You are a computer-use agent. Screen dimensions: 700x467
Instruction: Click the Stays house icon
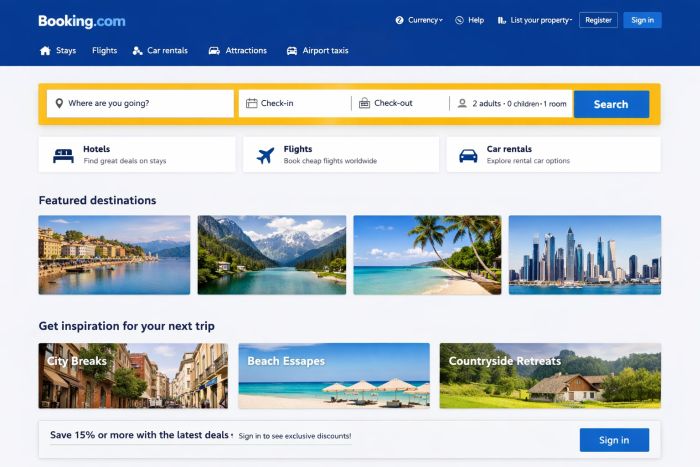[x=45, y=50]
